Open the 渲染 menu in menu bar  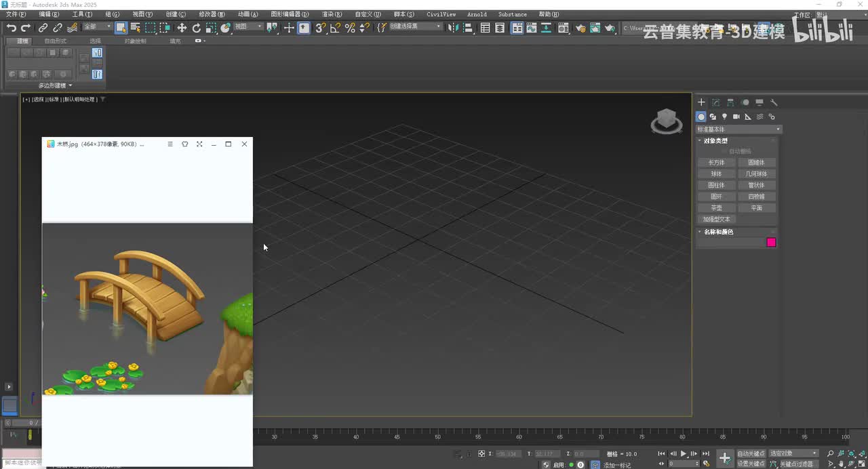[x=331, y=14]
